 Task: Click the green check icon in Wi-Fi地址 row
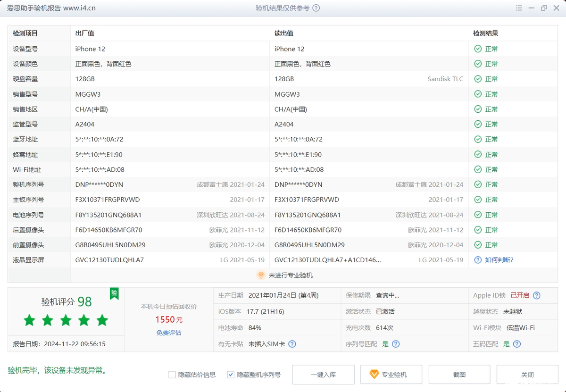478,169
